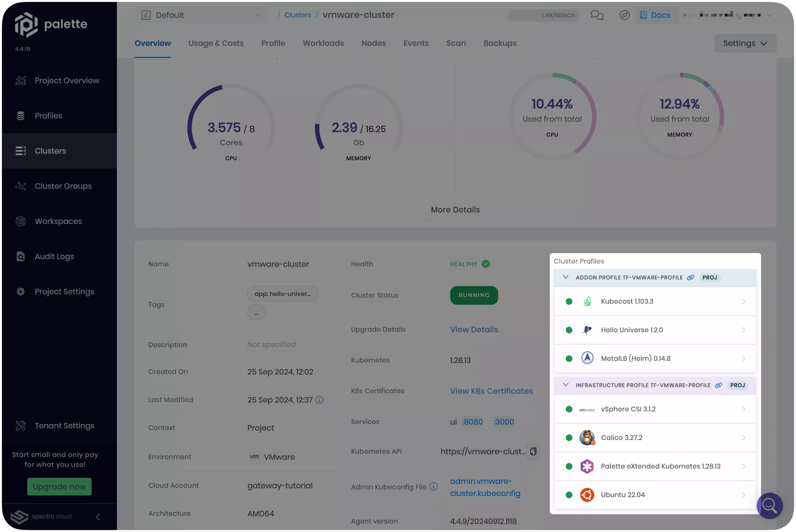
Task: Open the addon profile link icon
Action: tap(690, 278)
